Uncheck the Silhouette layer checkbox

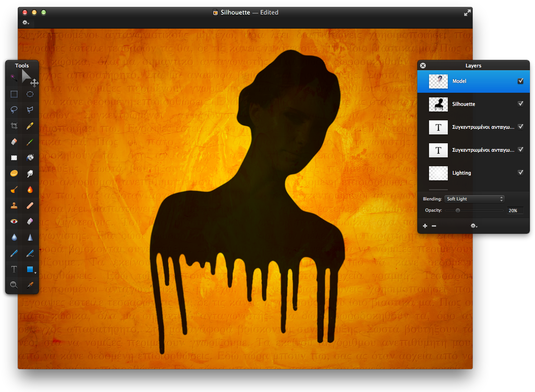pos(520,104)
